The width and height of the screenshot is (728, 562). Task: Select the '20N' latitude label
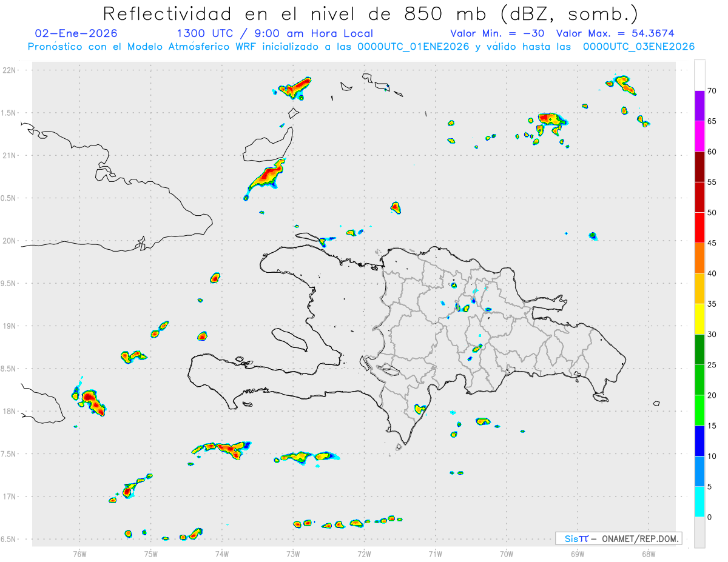pos(10,241)
